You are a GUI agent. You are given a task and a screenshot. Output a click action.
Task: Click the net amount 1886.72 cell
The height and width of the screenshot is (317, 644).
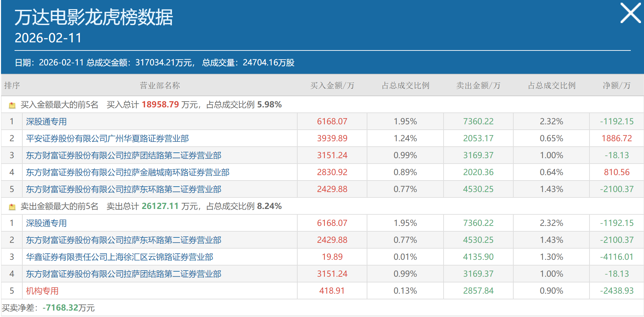click(x=617, y=139)
